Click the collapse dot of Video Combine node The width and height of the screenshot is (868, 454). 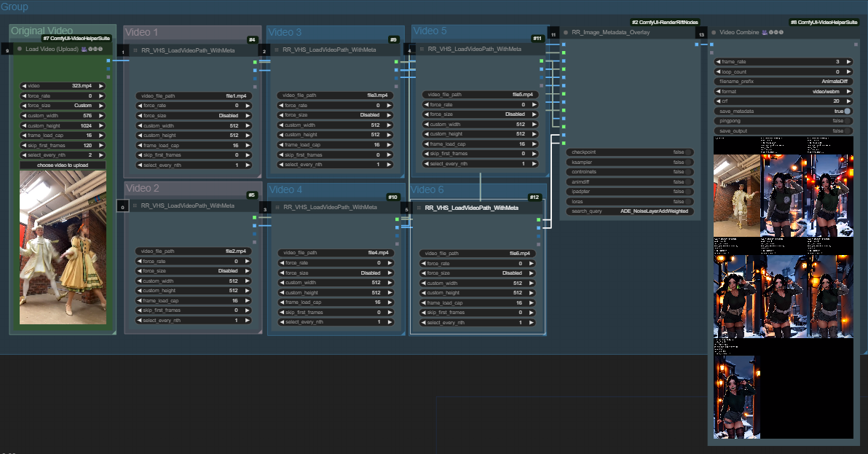coord(714,32)
